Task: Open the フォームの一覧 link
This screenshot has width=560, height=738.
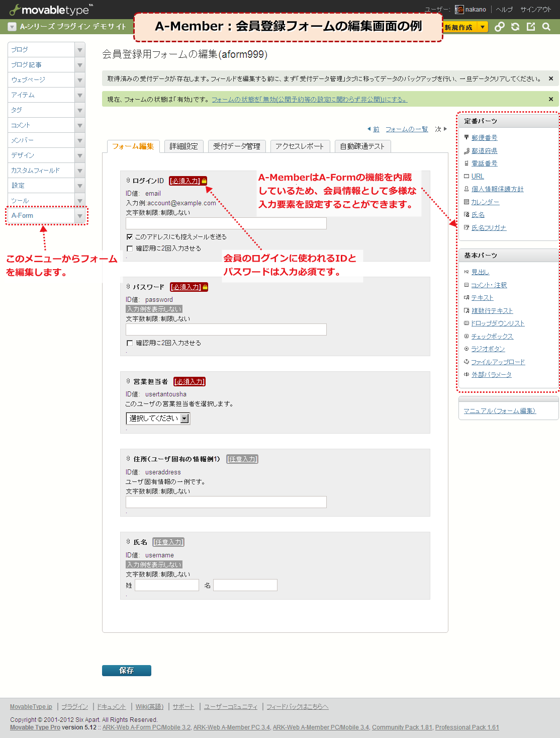Action: coord(407,129)
